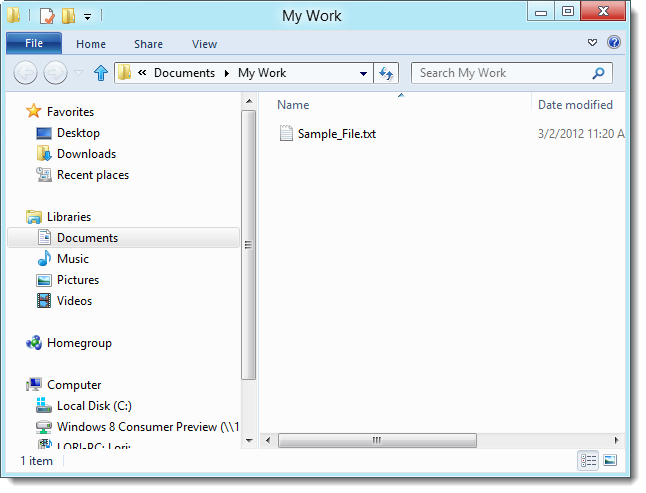
Task: Click the navigation pane vertical scrollbar thumb
Action: (x=248, y=245)
